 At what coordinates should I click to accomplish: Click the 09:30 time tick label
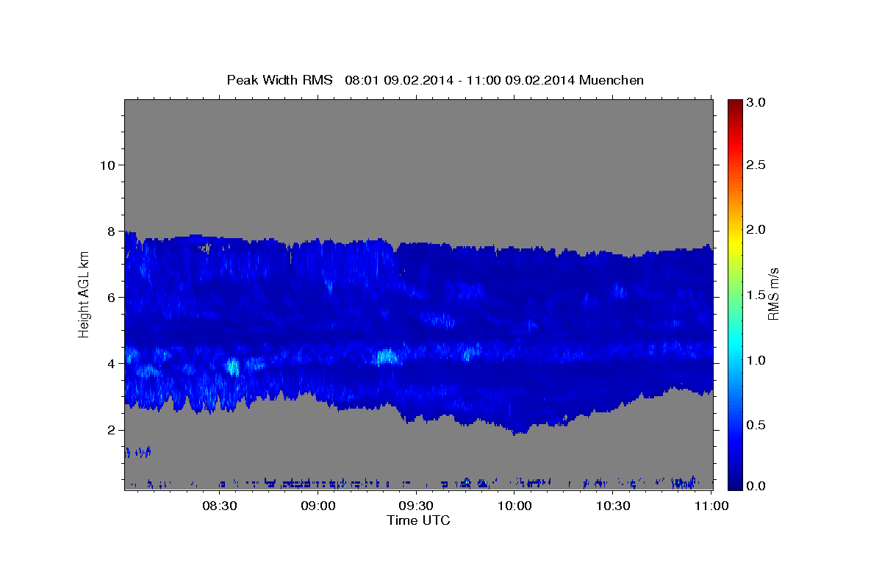pyautogui.click(x=417, y=506)
